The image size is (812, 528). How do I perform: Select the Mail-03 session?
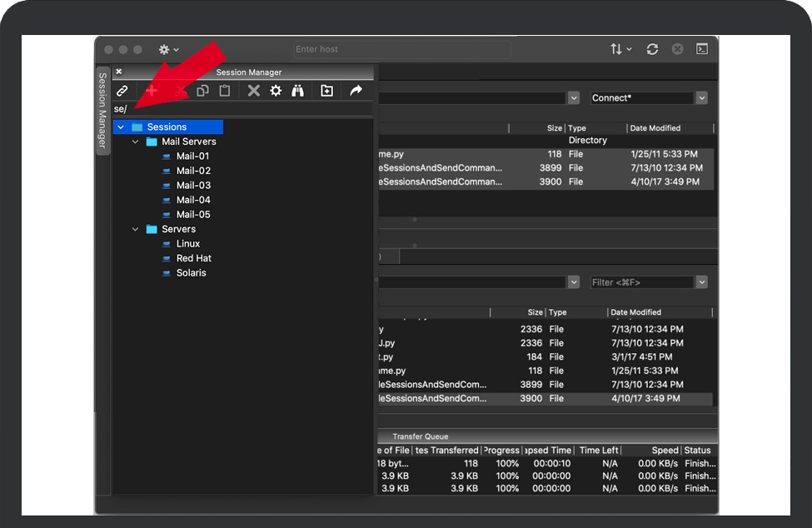[x=193, y=185]
